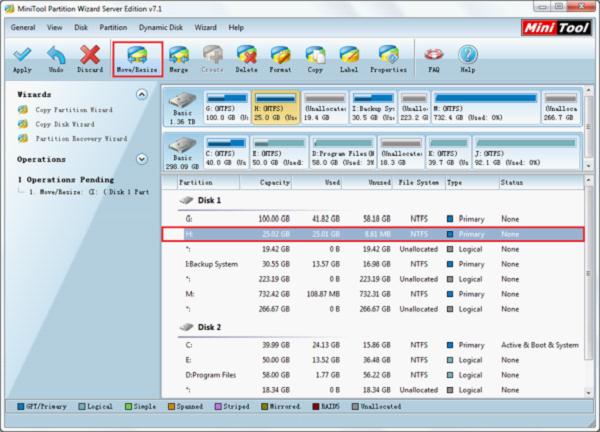The height and width of the screenshot is (432, 600).
Task: Click the Copy partition icon
Action: tap(315, 55)
